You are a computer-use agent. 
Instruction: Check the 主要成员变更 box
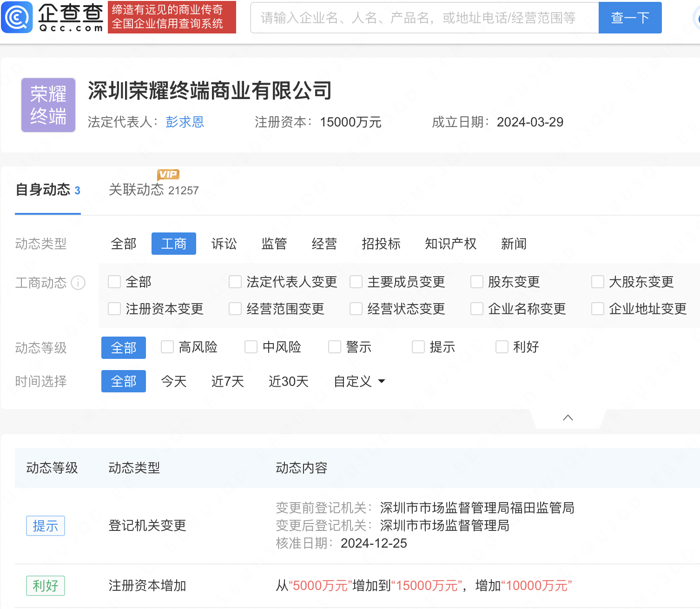tap(356, 282)
